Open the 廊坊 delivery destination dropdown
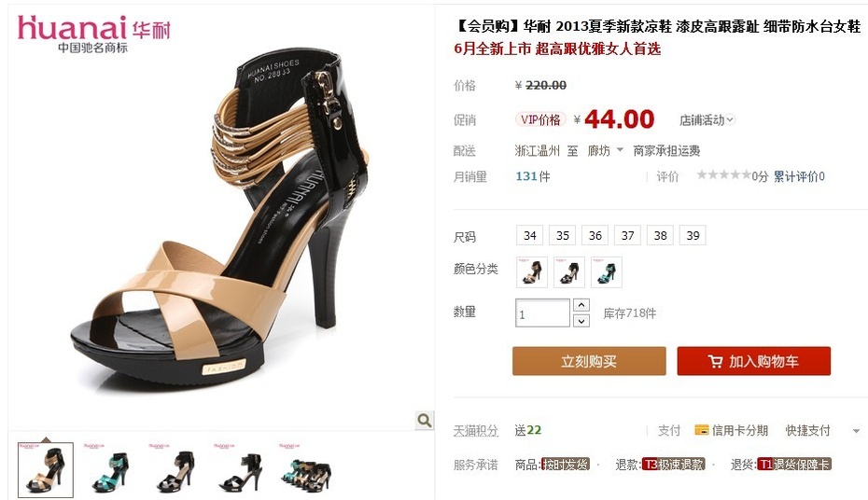Viewport: 868px width, 500px height. click(x=605, y=150)
